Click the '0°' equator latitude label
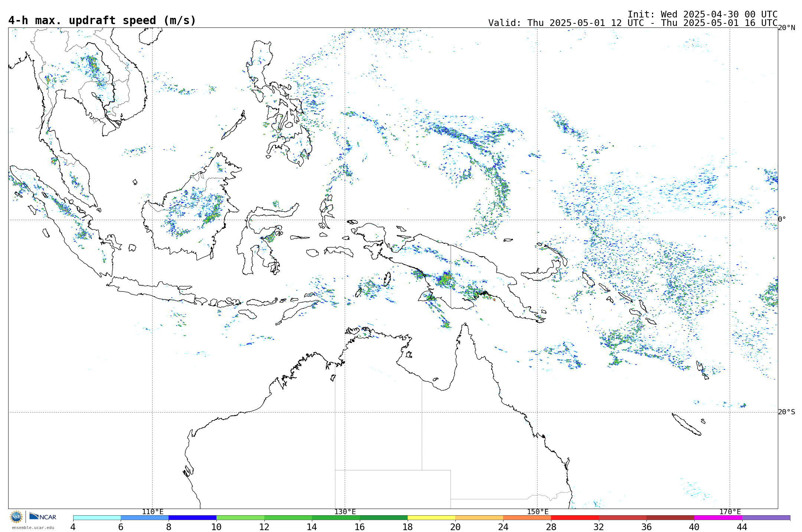Image resolution: width=802 pixels, height=532 pixels. [782, 219]
